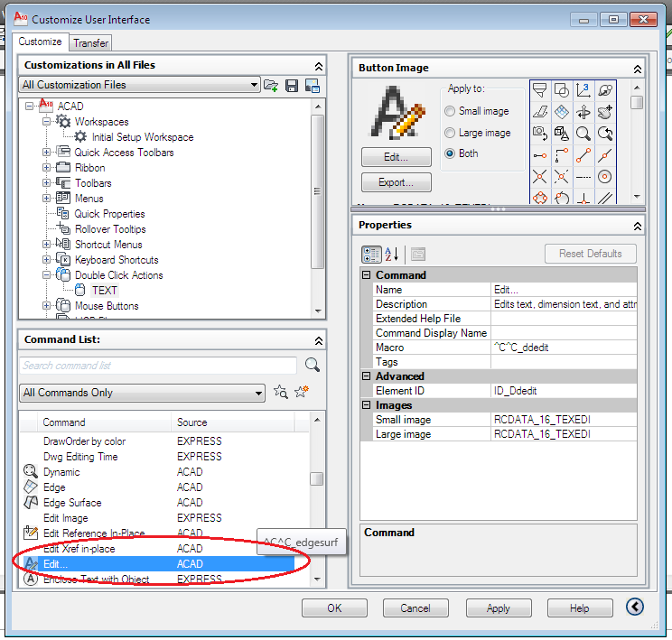
Task: Click the Cancel button
Action: coord(415,608)
